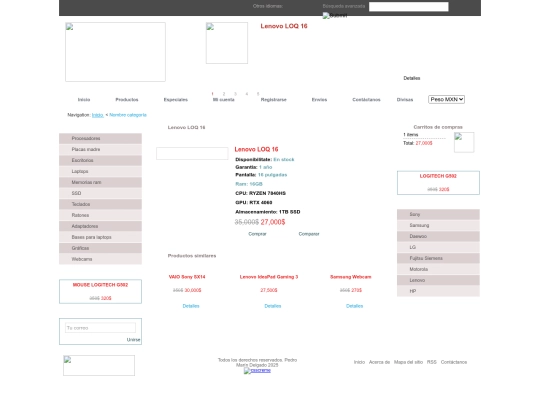Go to slide 2 in banner pager

click(224, 94)
